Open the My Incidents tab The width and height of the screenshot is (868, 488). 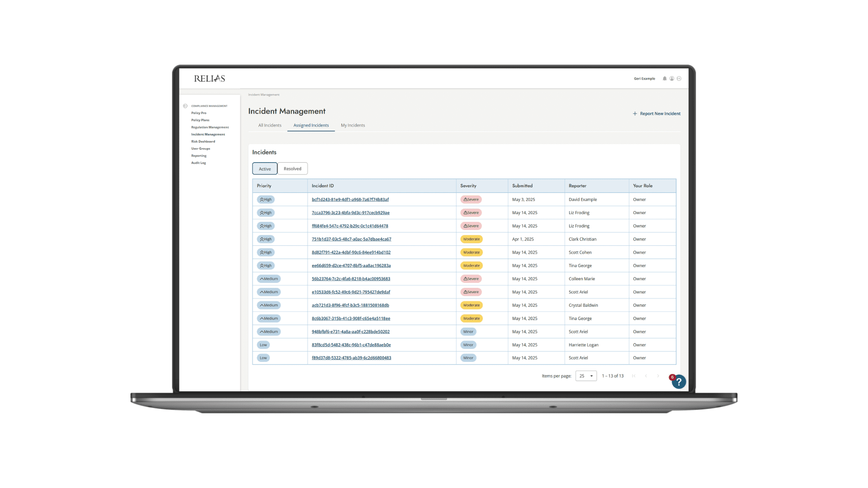click(x=353, y=125)
